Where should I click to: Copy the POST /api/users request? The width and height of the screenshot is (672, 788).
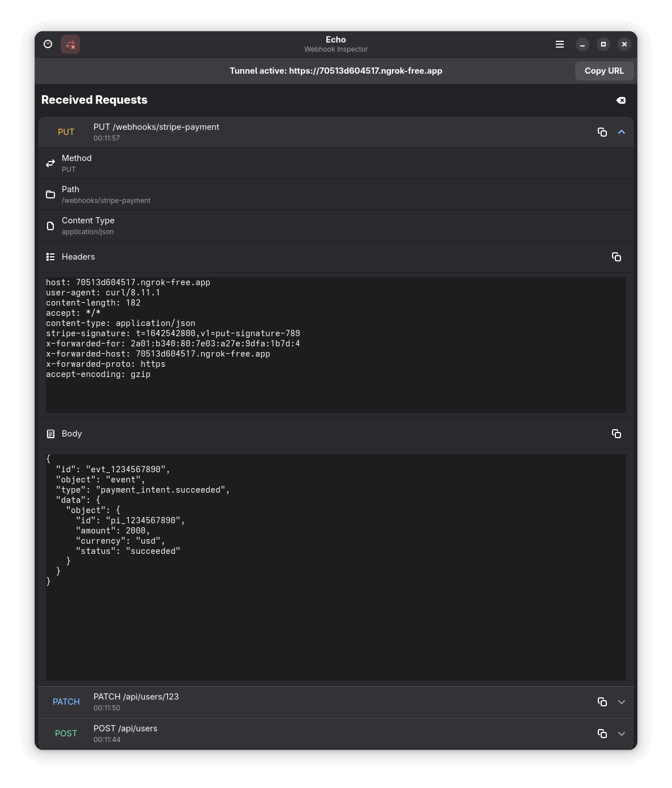pos(602,734)
